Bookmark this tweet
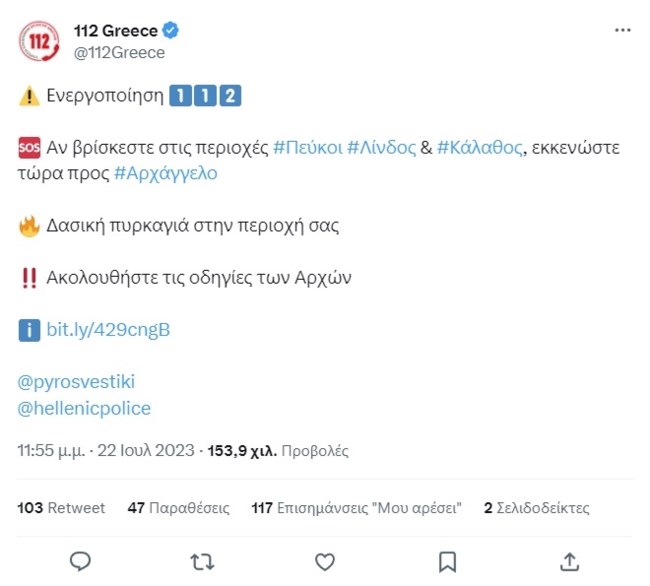Screen dimensions: 650x586 447,560
